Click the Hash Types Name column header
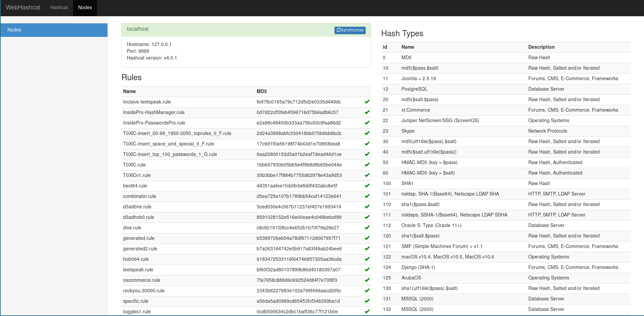Screen dimensions: 644x316 [408, 47]
